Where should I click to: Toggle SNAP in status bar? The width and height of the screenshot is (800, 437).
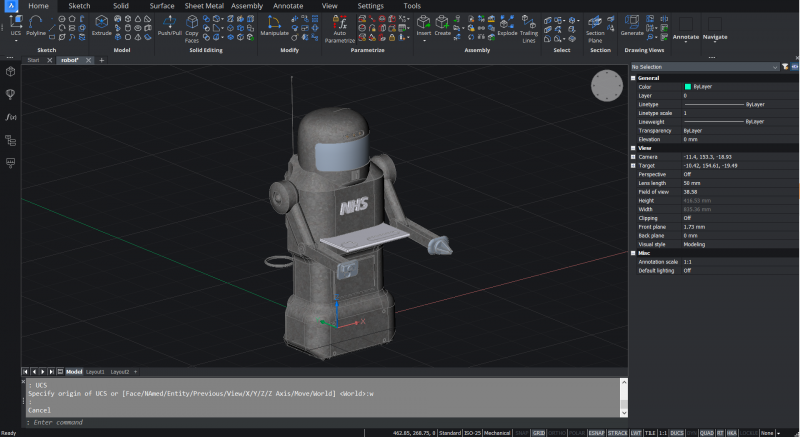521,433
